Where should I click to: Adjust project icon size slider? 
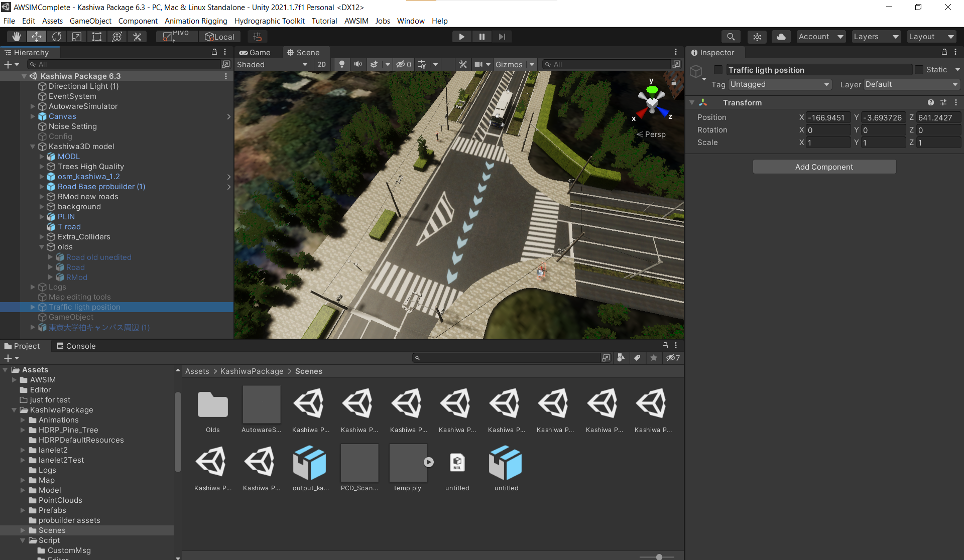pos(659,556)
